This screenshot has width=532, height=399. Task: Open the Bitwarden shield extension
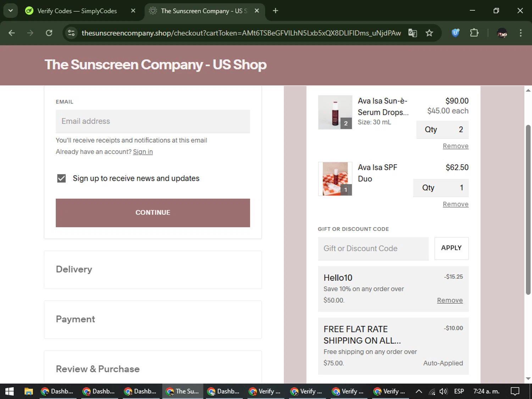(455, 33)
